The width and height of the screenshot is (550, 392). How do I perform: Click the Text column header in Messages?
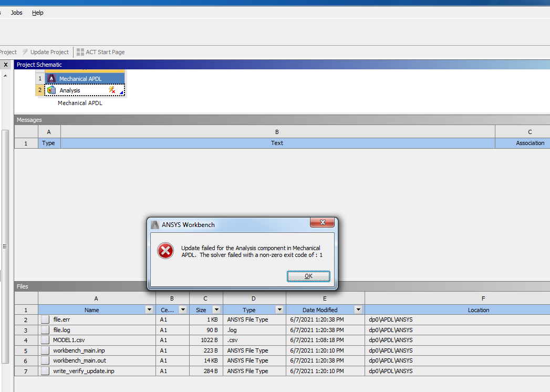coord(277,143)
